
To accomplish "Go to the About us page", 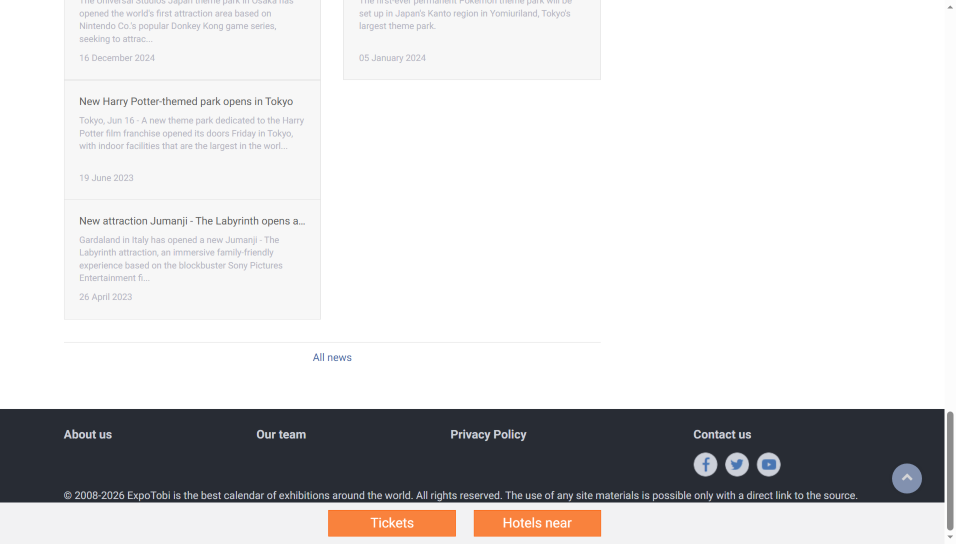I will [88, 434].
